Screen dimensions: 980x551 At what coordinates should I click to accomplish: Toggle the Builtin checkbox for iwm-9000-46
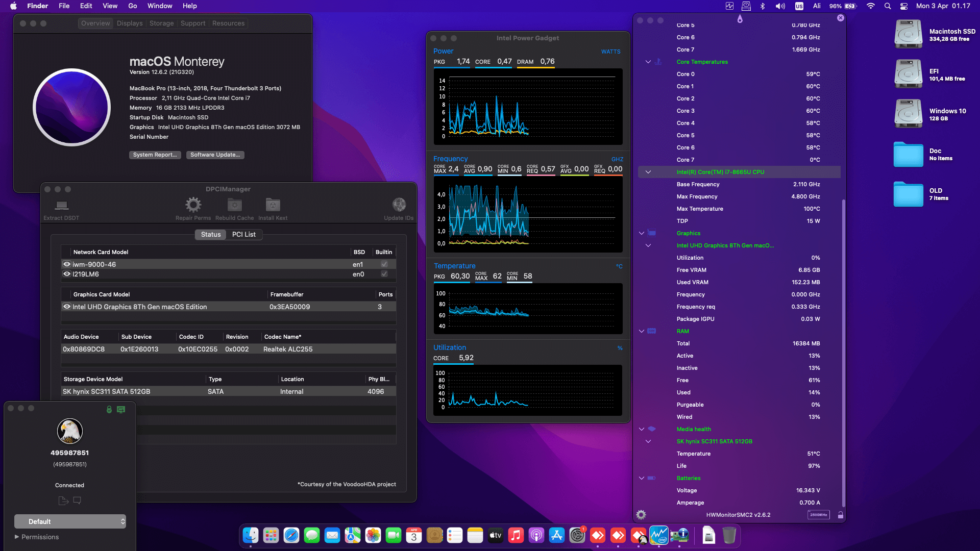pos(384,264)
